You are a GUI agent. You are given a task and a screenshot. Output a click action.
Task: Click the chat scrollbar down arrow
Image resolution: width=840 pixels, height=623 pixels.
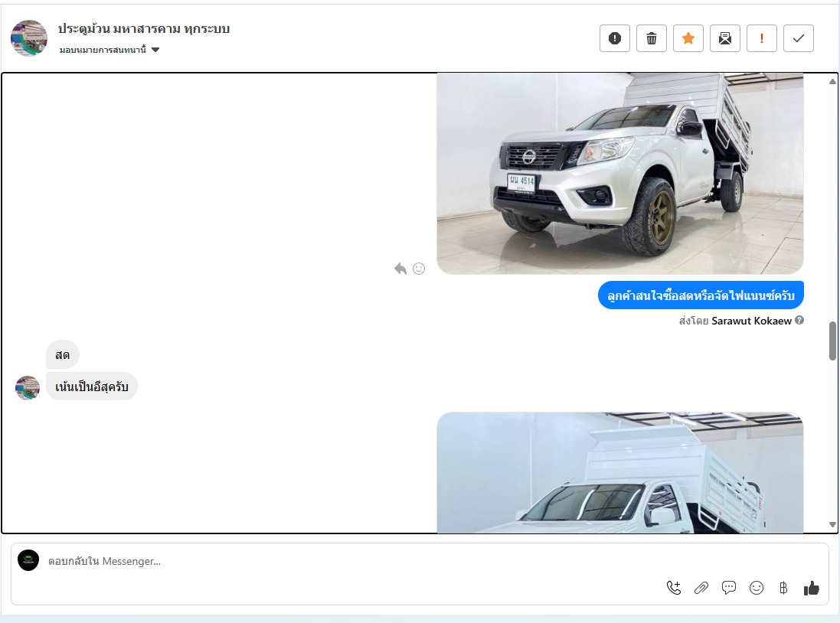832,524
